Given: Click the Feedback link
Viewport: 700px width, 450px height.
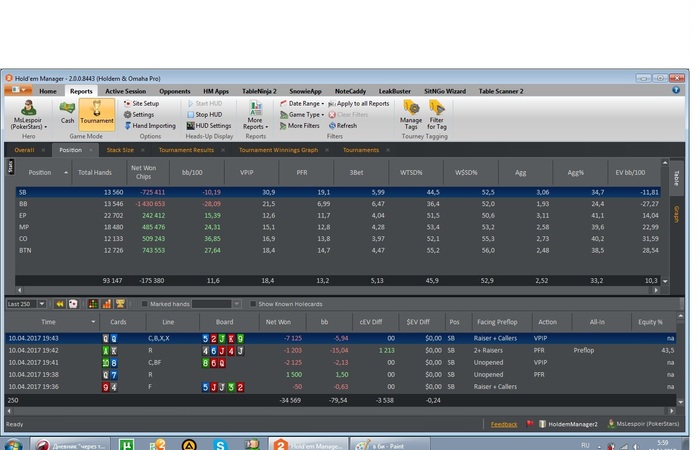Looking at the screenshot, I should point(504,425).
